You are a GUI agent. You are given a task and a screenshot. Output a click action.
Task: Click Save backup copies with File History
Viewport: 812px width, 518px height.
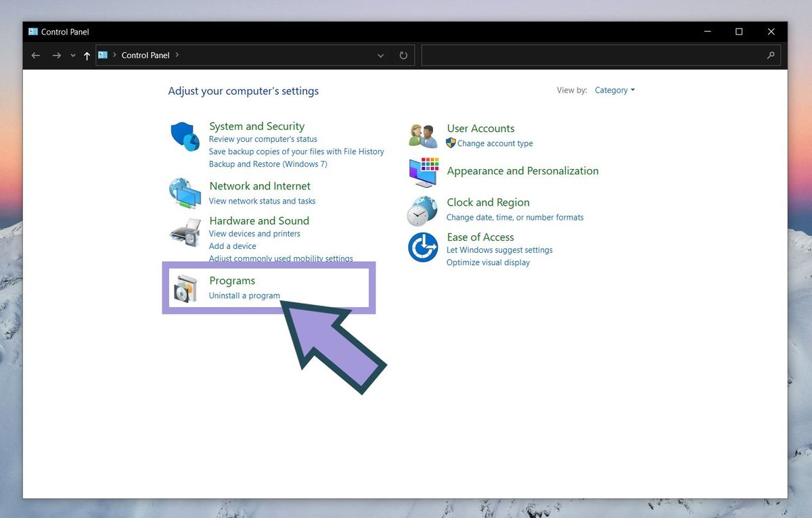[x=296, y=151]
